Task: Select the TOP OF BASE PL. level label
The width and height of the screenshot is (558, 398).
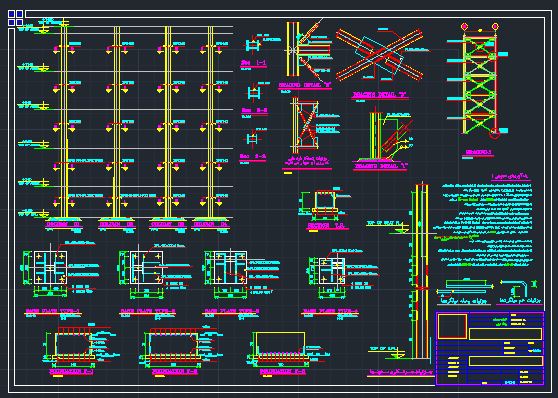Action: (x=385, y=224)
